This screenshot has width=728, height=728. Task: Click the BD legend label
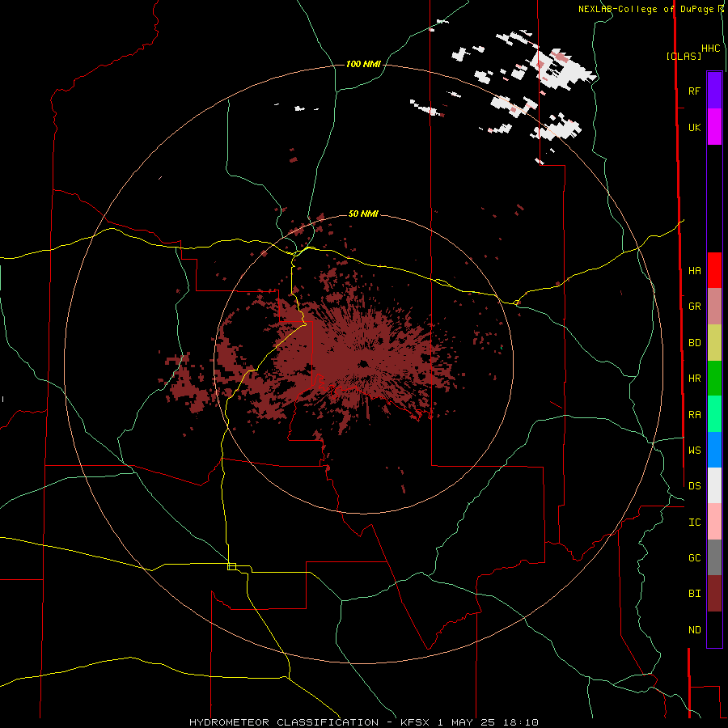point(694,343)
